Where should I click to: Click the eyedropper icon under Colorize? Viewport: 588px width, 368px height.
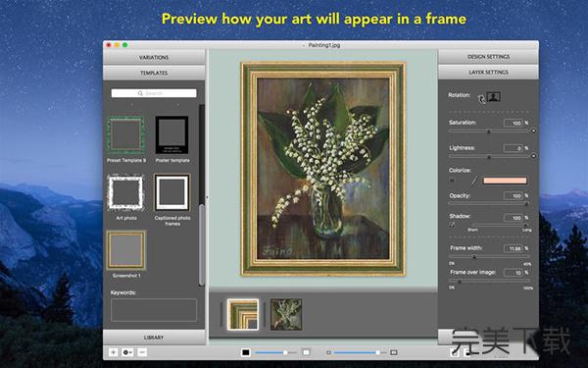click(x=474, y=181)
